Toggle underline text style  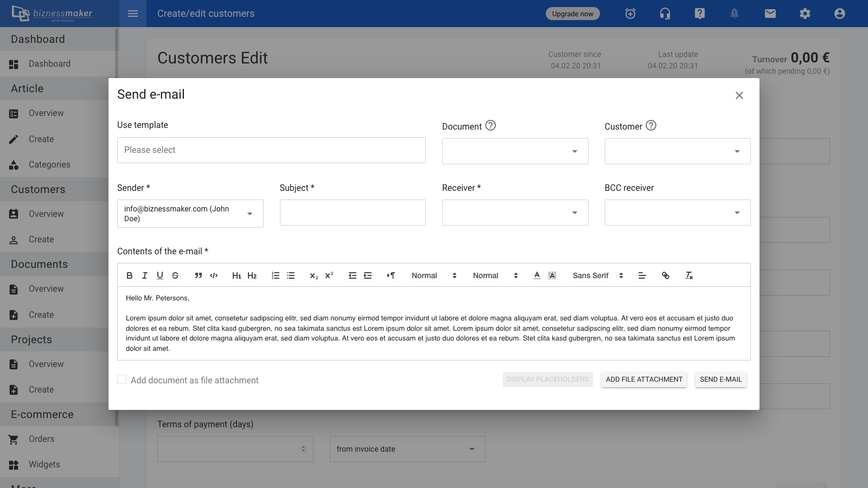pos(160,275)
